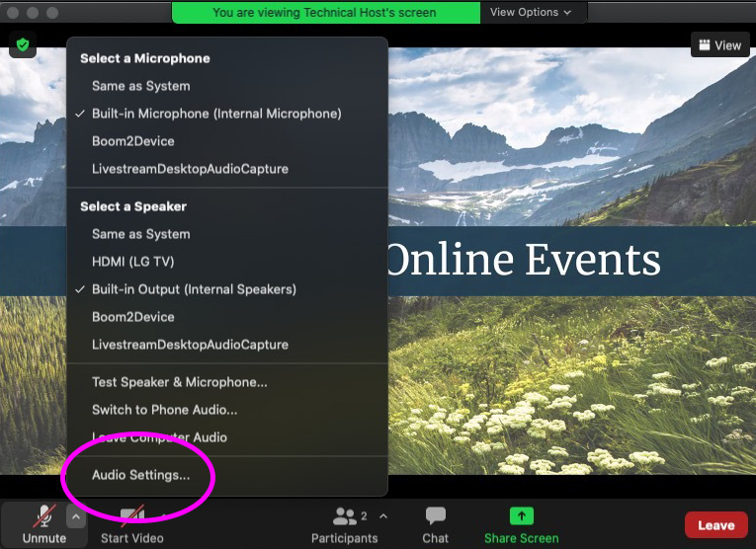
Task: Expand the arrow next to Participants
Action: click(x=383, y=515)
